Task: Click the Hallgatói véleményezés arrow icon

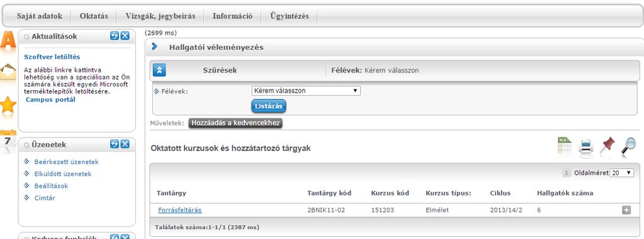Action: (x=154, y=47)
